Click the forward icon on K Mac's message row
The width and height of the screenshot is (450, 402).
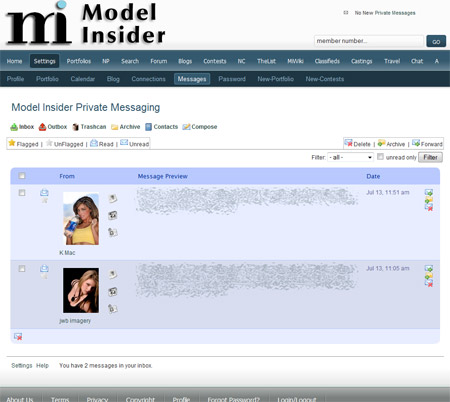click(x=429, y=192)
